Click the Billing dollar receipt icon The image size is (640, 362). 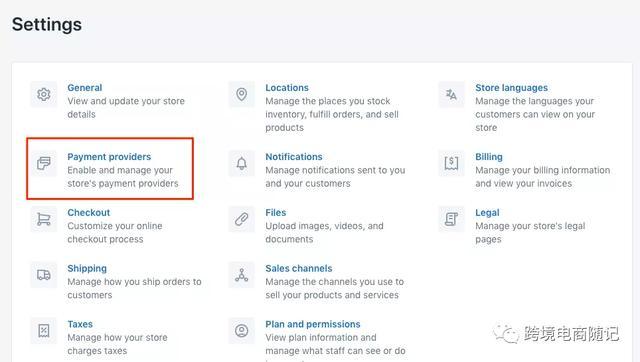coord(451,163)
